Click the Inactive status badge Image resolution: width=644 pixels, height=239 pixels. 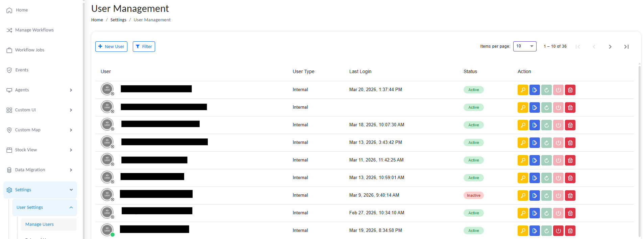(473, 195)
